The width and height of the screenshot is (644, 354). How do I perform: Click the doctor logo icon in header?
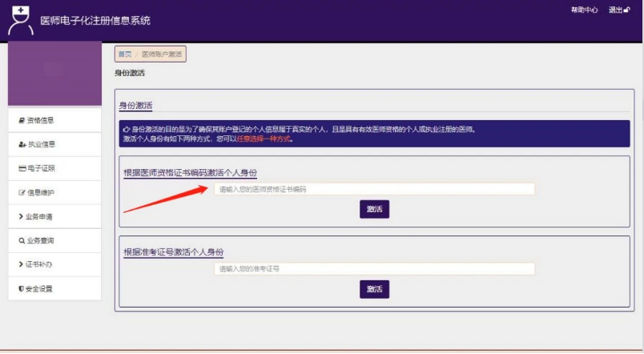(x=21, y=20)
